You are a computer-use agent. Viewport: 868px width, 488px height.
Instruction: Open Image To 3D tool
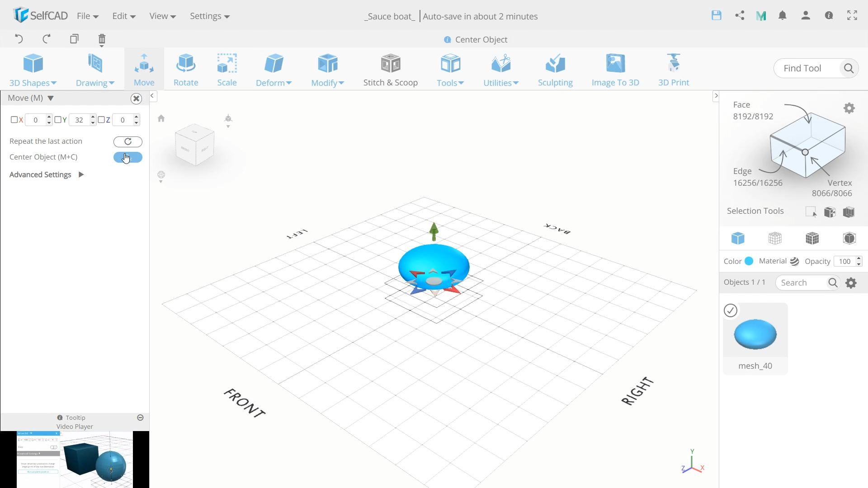tap(615, 70)
